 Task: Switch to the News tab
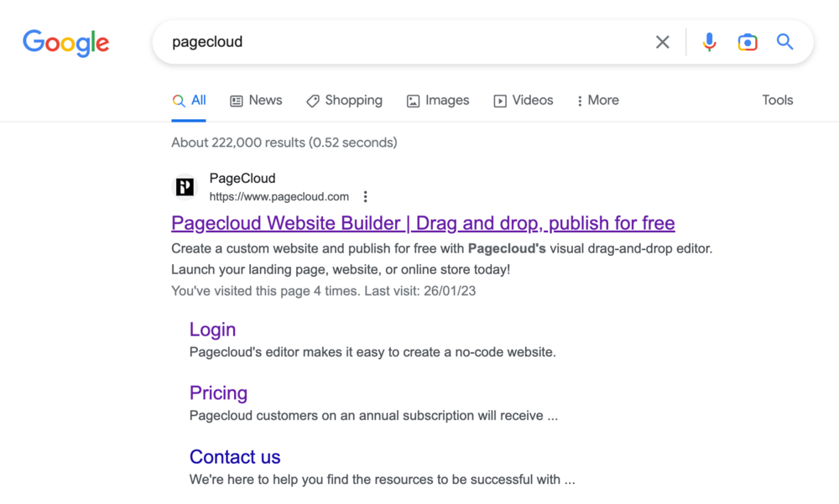pos(256,101)
